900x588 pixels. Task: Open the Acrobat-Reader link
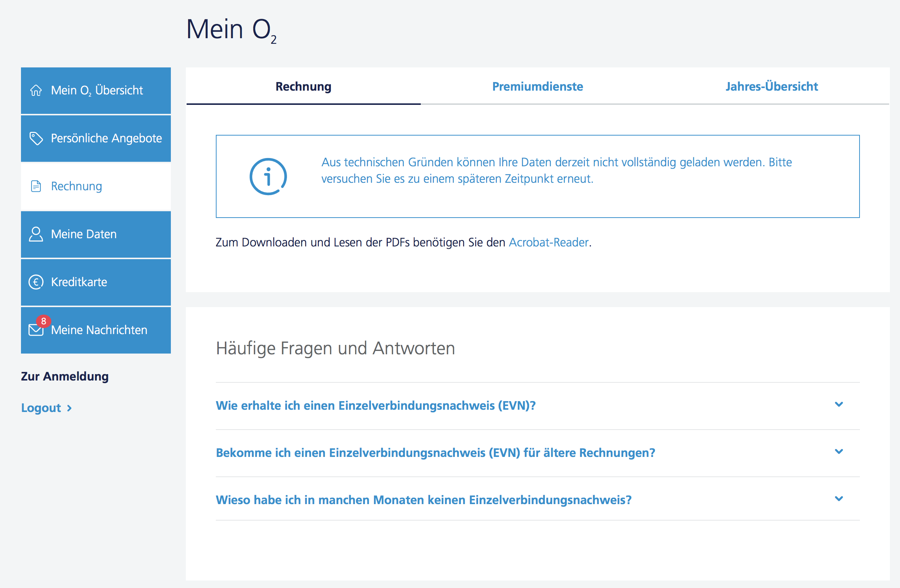[x=549, y=242]
